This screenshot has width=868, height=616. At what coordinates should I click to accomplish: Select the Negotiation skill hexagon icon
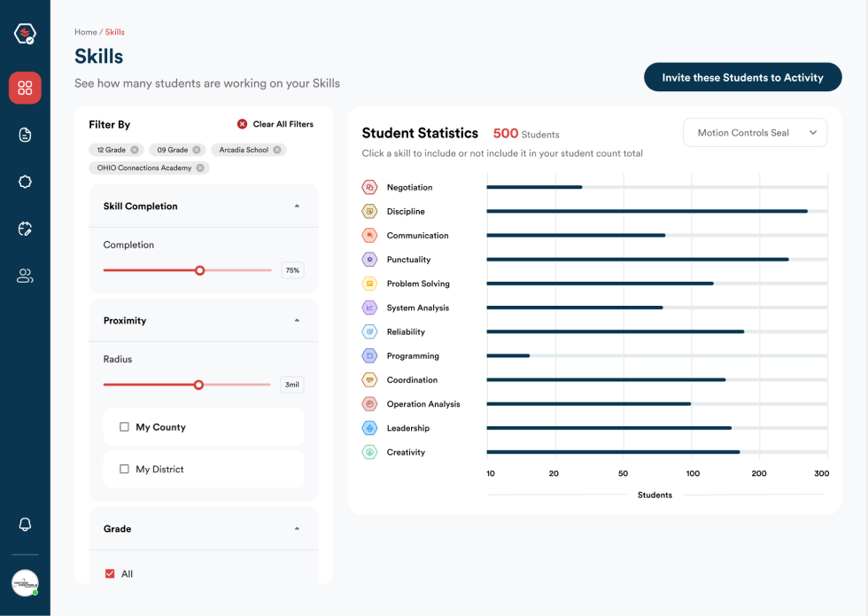point(369,187)
